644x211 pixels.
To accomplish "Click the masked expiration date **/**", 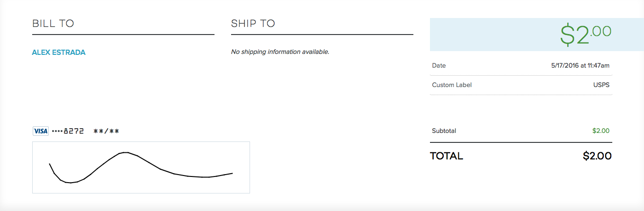I will (106, 131).
